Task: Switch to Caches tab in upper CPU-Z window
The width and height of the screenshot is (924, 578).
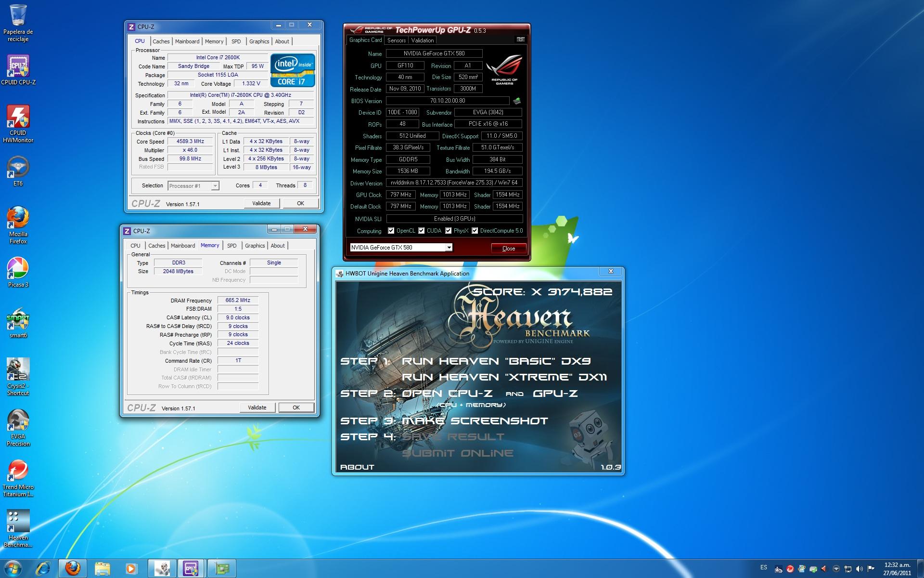Action: click(161, 41)
